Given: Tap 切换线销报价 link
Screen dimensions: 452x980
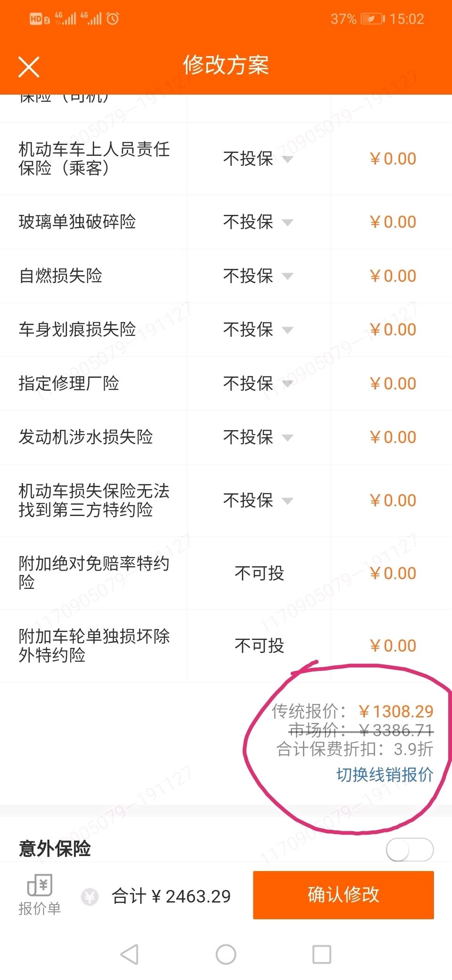Looking at the screenshot, I should (385, 774).
